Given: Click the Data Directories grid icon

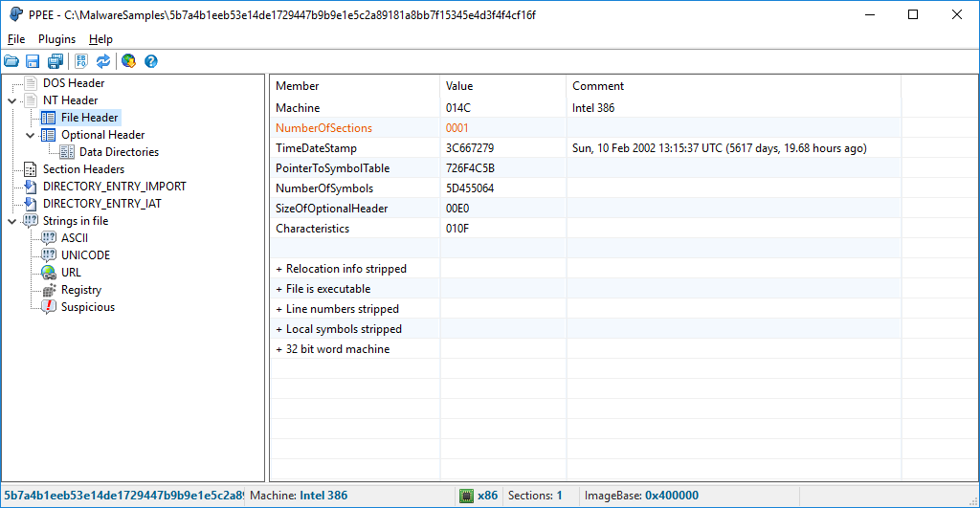Looking at the screenshot, I should [67, 152].
